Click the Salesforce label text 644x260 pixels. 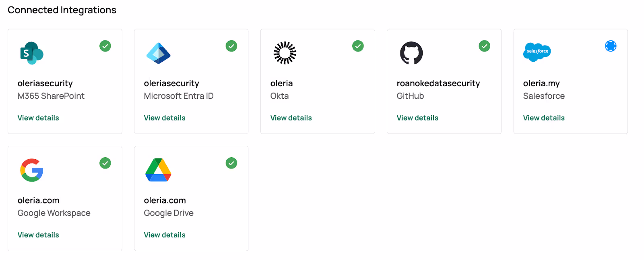click(x=544, y=96)
